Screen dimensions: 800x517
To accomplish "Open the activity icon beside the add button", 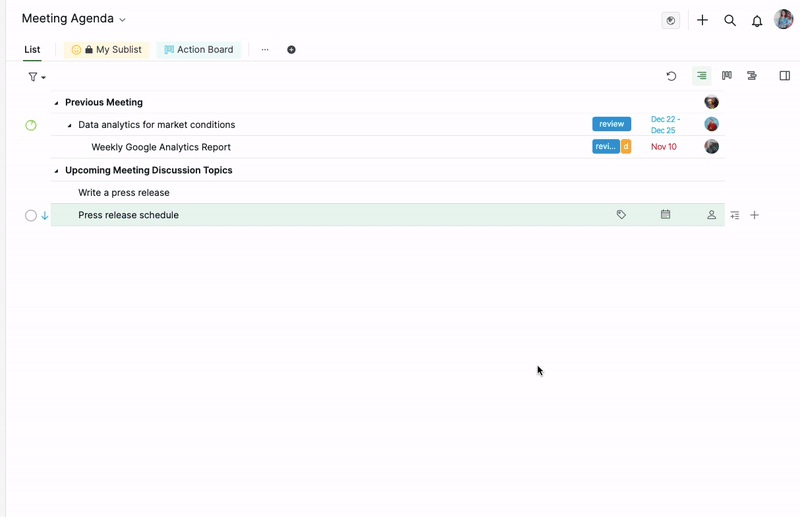I will point(670,20).
